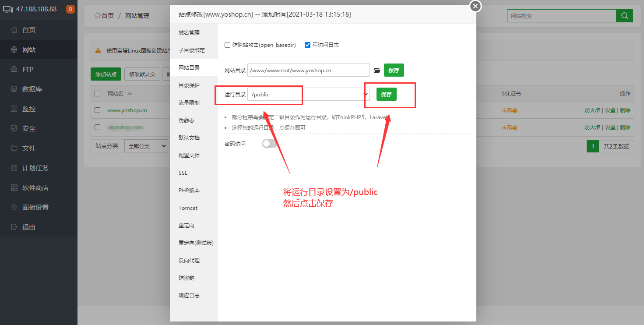Screen dimensions: 644x325
Task: Open the 全部分类 site category dropdown
Action: click(x=146, y=146)
